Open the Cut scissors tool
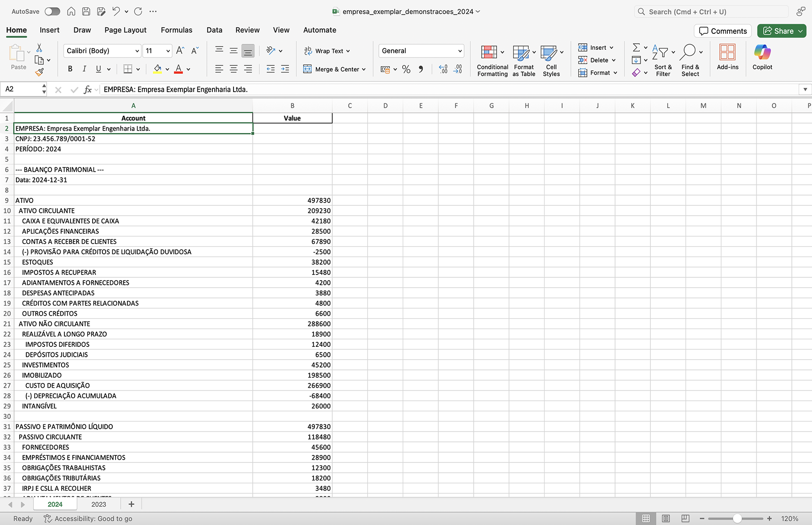812x525 pixels. [x=39, y=48]
